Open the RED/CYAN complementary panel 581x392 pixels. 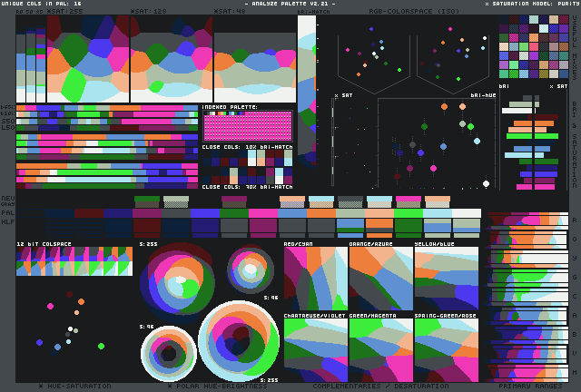click(x=316, y=279)
